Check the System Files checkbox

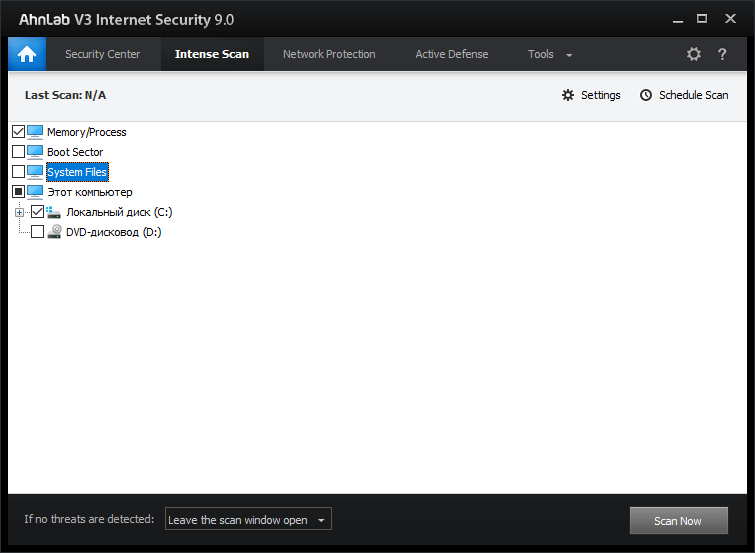pyautogui.click(x=18, y=172)
